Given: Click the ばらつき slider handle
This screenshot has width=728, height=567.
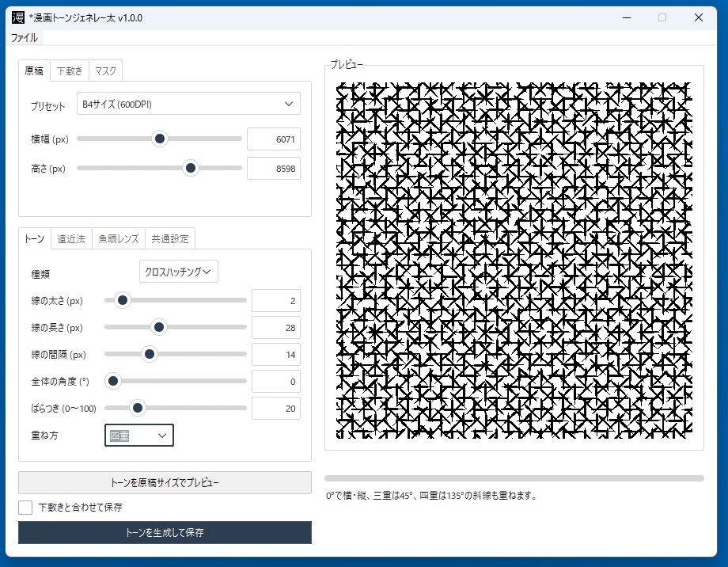Looking at the screenshot, I should coord(138,408).
